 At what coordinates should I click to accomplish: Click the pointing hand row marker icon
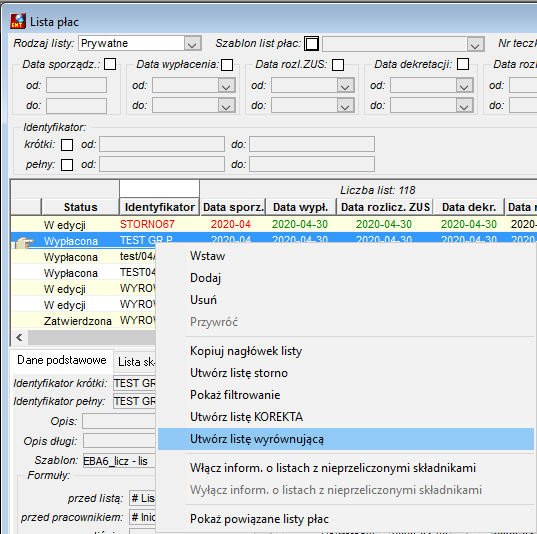[24, 243]
